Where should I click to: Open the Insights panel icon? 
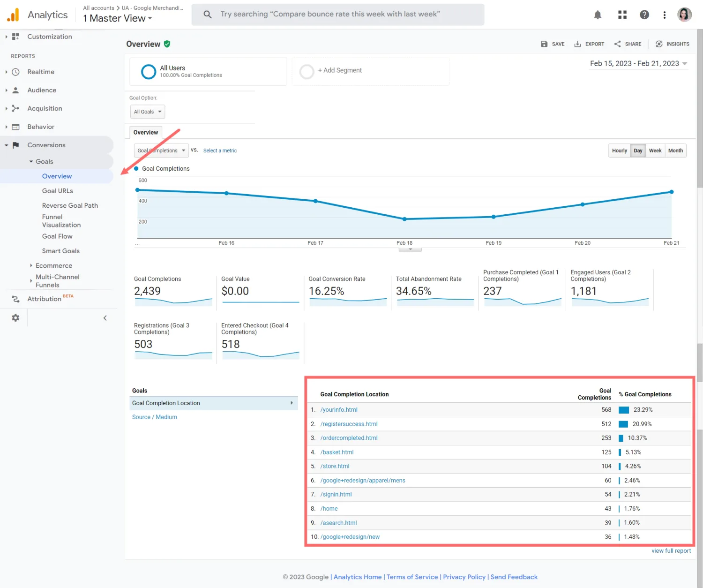pos(659,44)
